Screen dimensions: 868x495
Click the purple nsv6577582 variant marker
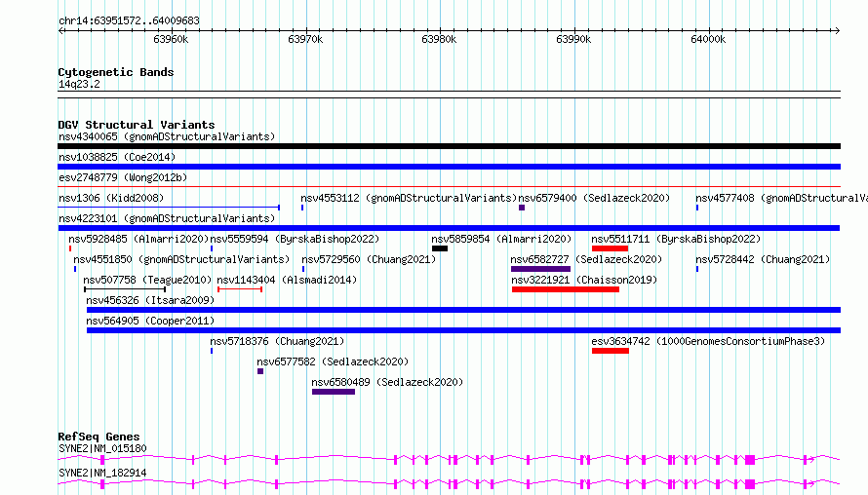(x=260, y=371)
